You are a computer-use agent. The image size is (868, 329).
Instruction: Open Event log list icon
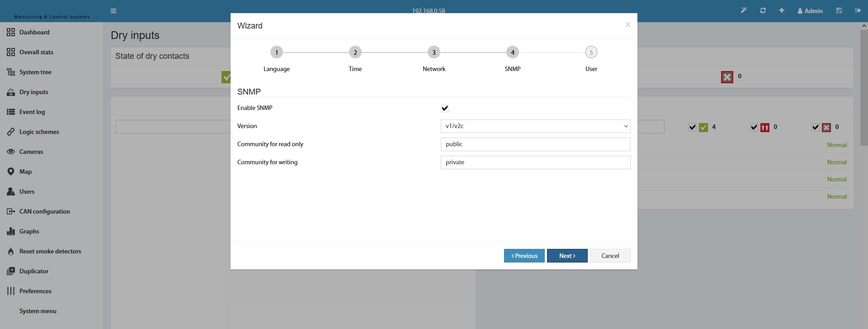tap(11, 112)
